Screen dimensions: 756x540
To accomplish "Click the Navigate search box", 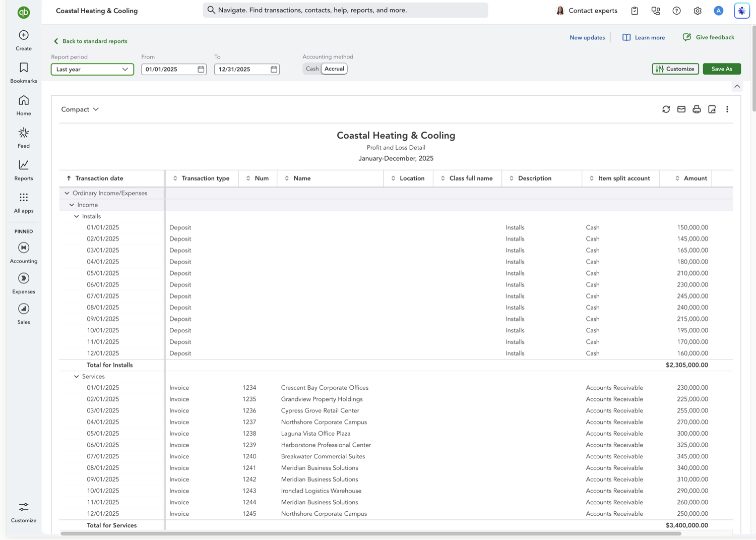I will pos(345,10).
